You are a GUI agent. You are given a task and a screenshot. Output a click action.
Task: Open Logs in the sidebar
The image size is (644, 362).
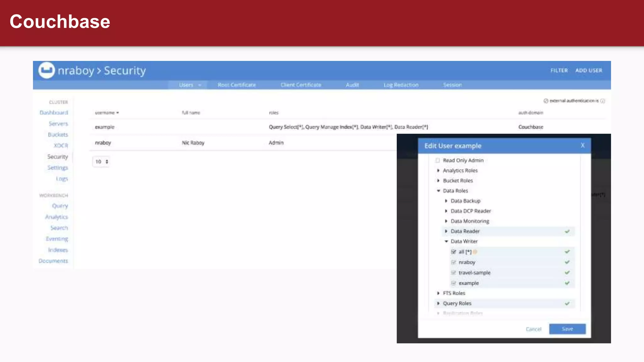tap(62, 178)
